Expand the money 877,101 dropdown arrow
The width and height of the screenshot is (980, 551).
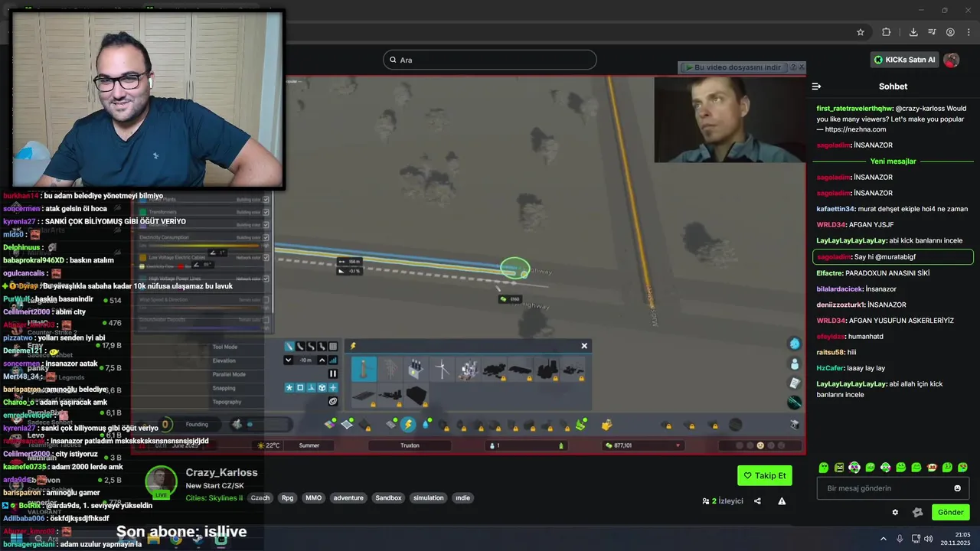pos(678,445)
